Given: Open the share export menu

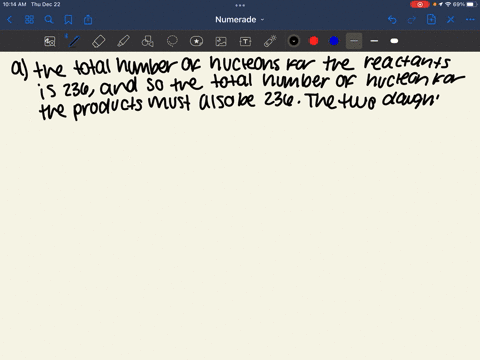Looking at the screenshot, I should click(x=88, y=20).
